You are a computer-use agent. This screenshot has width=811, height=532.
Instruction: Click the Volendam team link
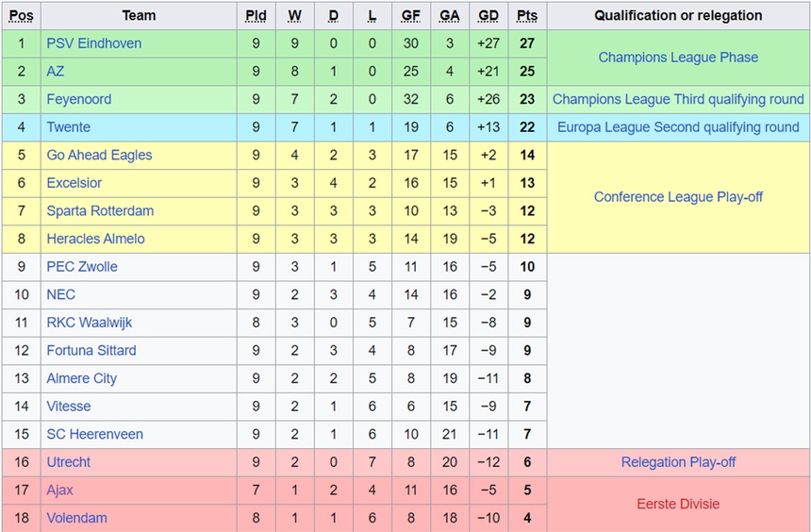click(x=76, y=518)
